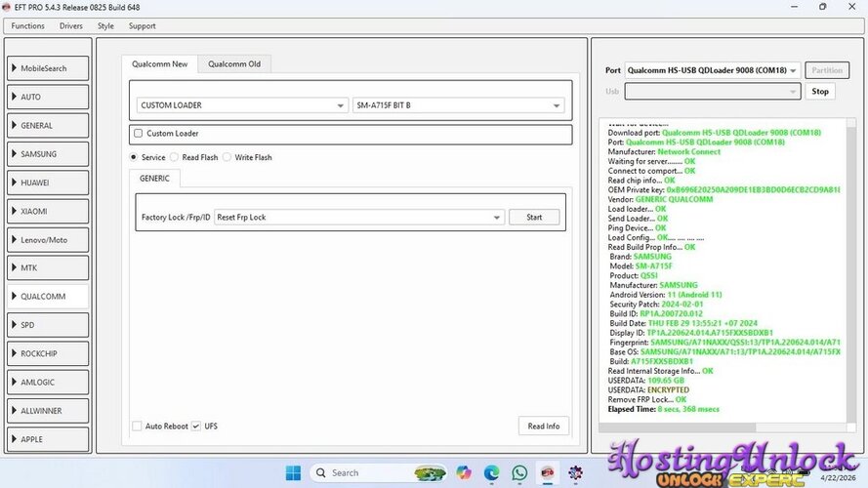This screenshot has height=488, width=868.
Task: Open the Reset Frp Lock dropdown
Action: coord(359,218)
